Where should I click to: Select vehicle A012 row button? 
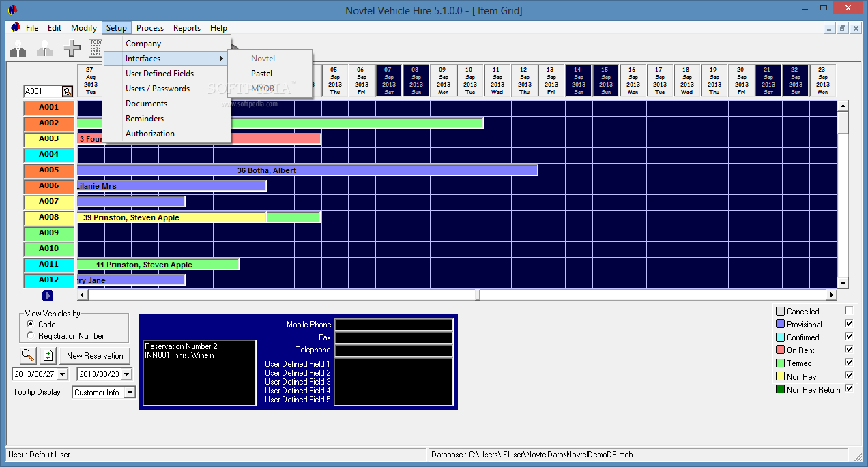[x=48, y=280]
